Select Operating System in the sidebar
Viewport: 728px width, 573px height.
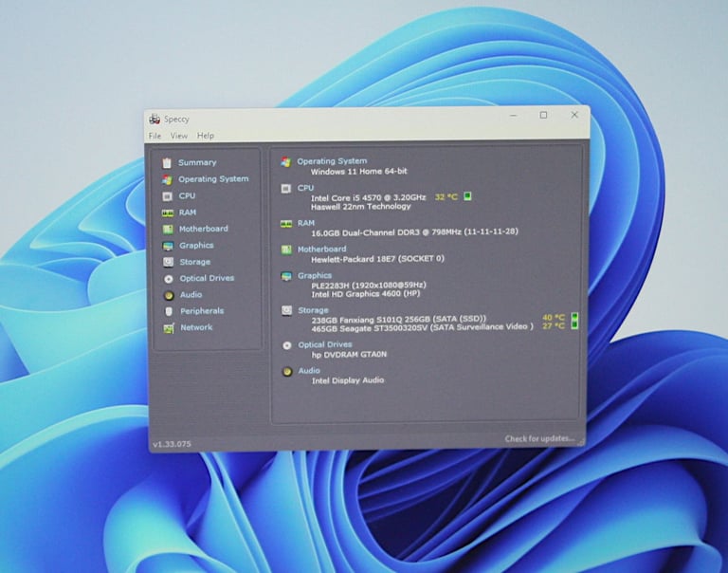(x=213, y=179)
